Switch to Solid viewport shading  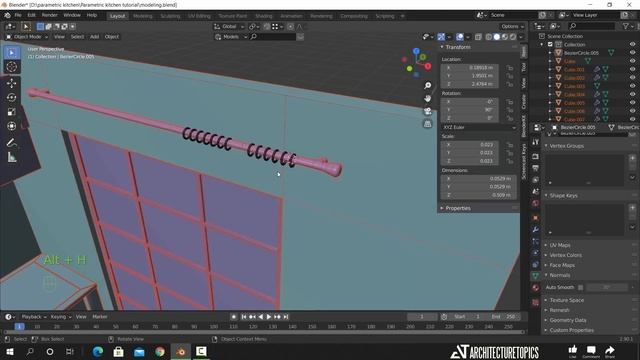tap(497, 37)
